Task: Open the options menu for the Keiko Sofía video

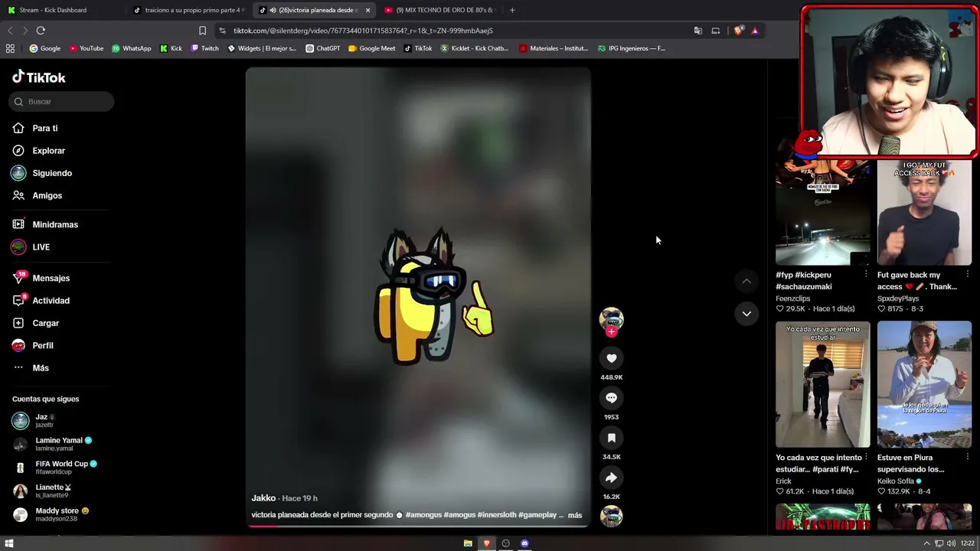Action: point(968,457)
